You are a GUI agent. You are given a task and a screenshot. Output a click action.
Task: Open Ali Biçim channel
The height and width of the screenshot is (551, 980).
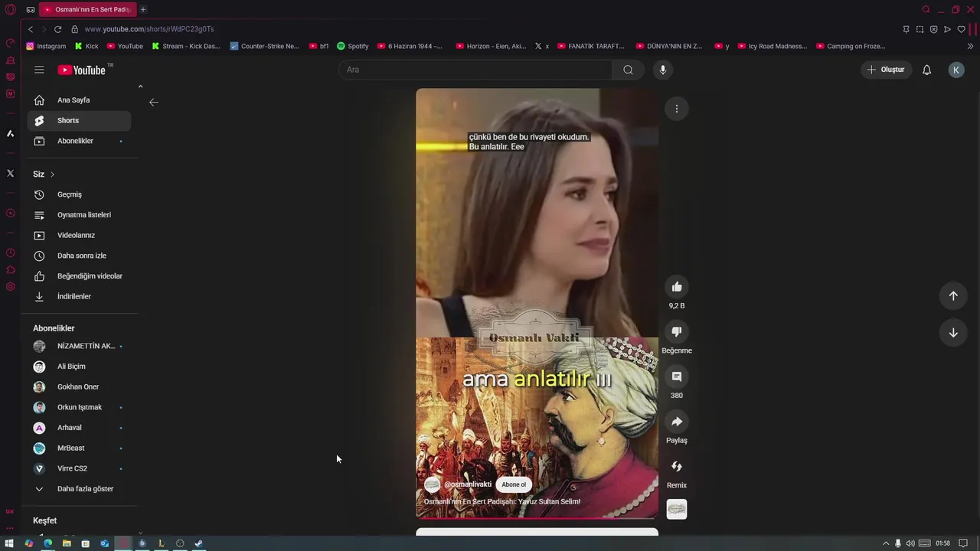79,367
